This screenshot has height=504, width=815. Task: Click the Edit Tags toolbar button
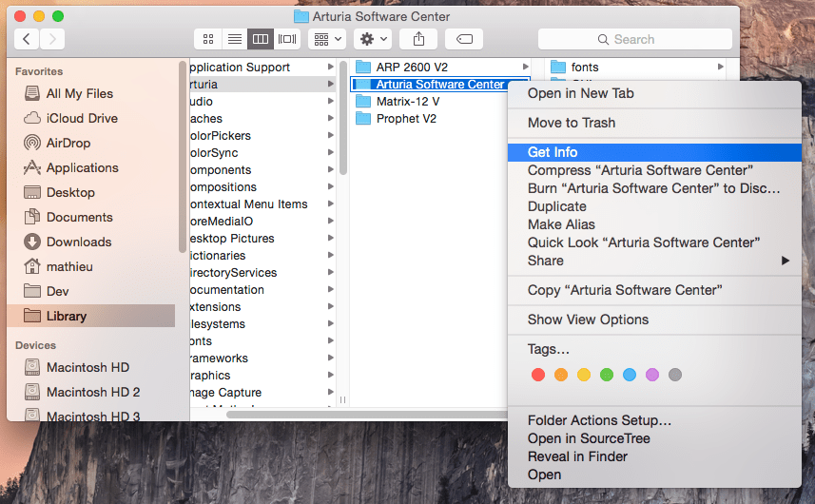tap(464, 39)
